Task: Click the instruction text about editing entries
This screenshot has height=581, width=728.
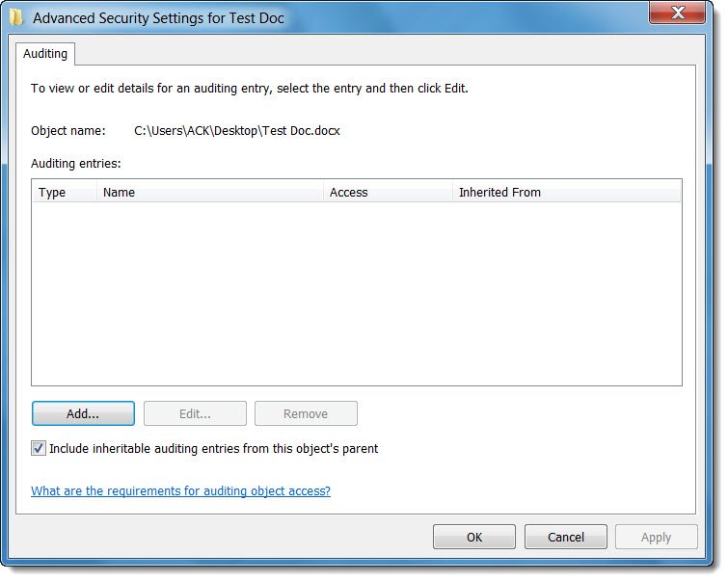Action: pos(249,88)
